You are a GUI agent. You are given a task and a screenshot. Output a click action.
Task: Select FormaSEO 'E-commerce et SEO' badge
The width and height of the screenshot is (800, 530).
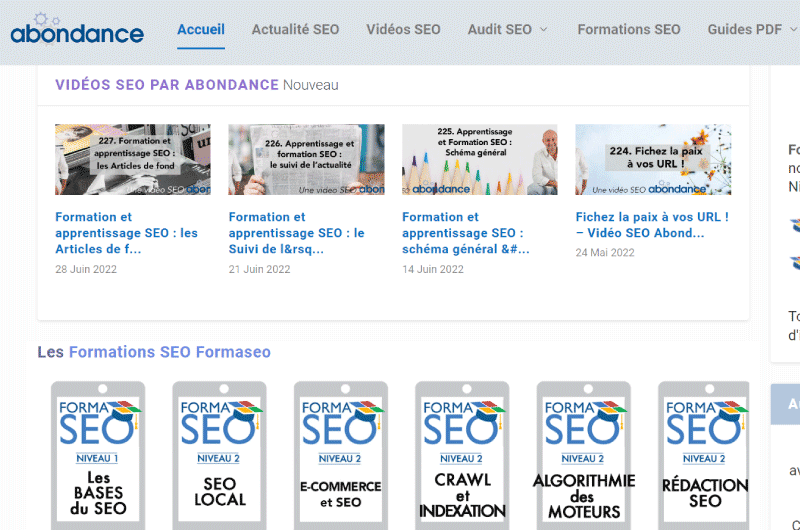click(x=341, y=456)
